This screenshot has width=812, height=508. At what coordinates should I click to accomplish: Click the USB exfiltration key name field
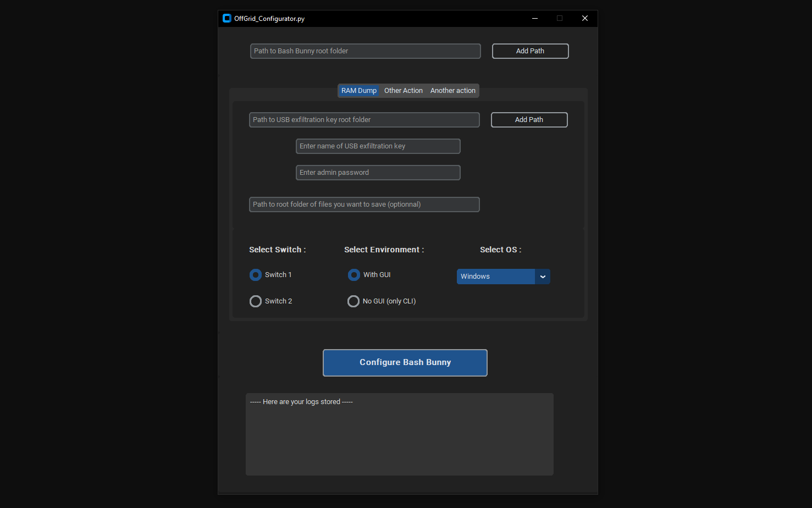378,146
